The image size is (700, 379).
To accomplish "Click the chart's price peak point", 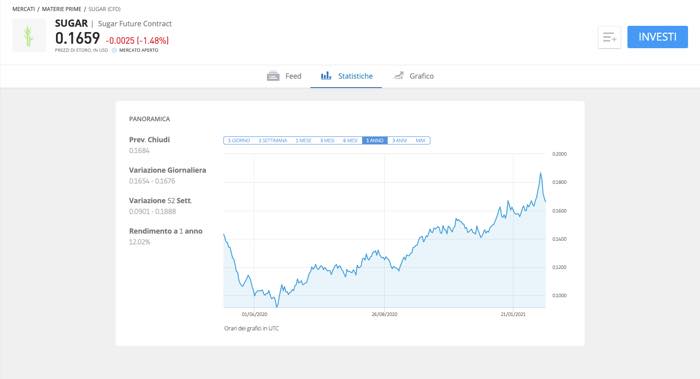I will [541, 173].
